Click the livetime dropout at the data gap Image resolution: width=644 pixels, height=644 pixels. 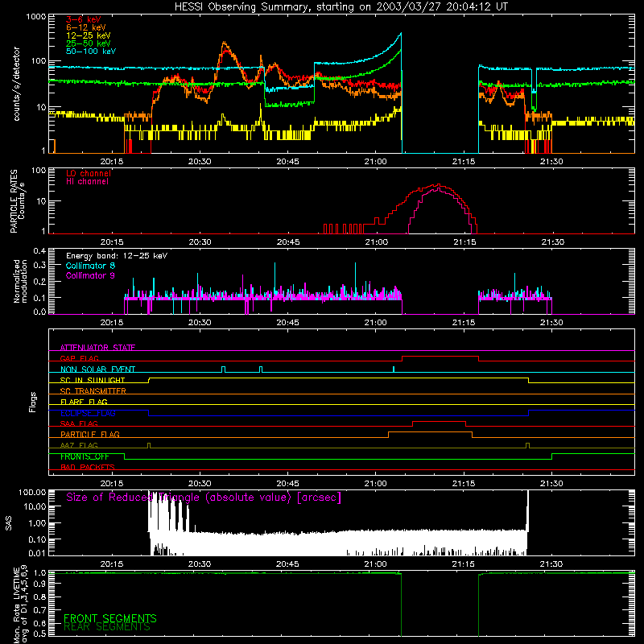pos(440,604)
